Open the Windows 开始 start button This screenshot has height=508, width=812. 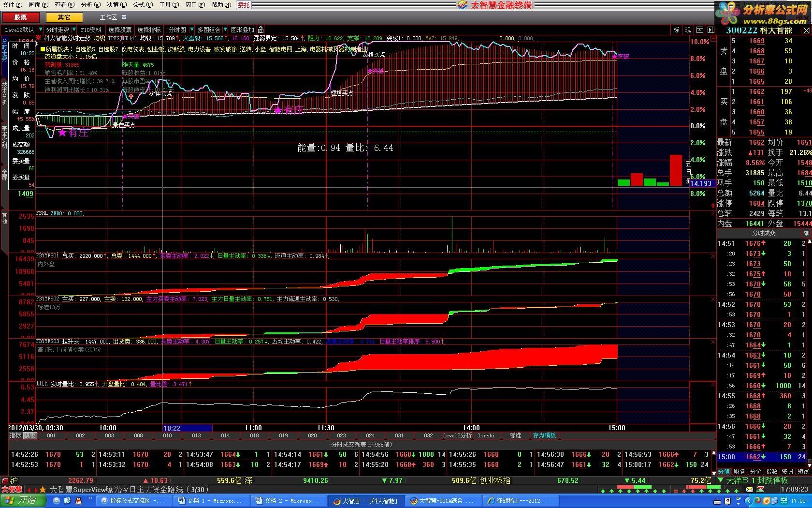tap(22, 501)
